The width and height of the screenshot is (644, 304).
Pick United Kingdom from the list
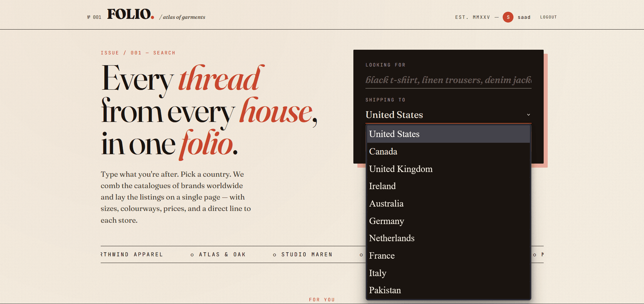coord(448,169)
